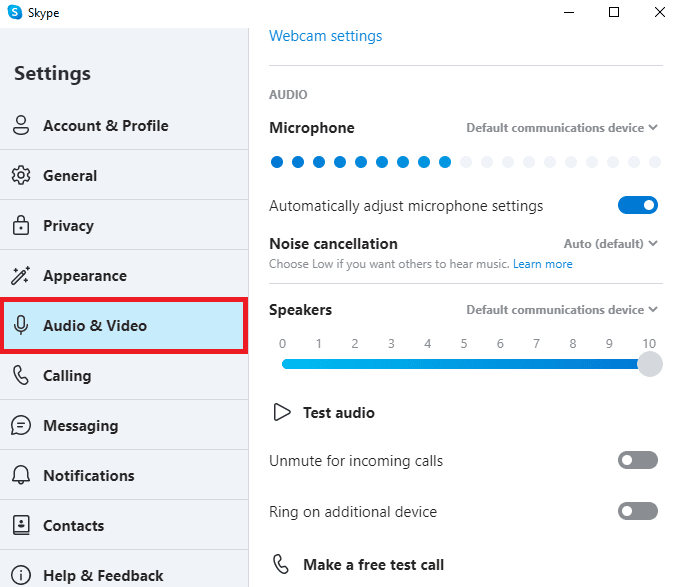
Task: Set speaker volume to 5 on slider track
Action: [464, 364]
